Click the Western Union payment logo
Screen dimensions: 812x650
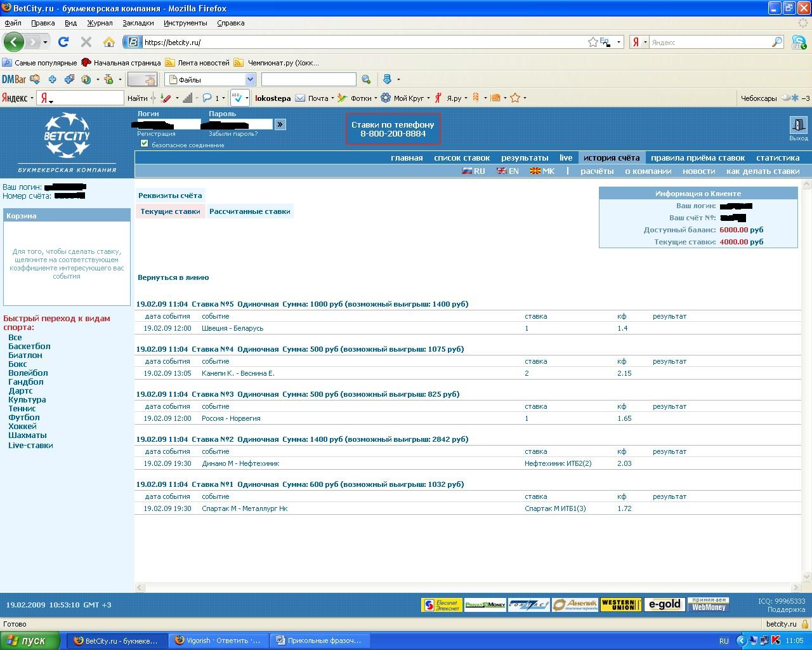(x=621, y=604)
